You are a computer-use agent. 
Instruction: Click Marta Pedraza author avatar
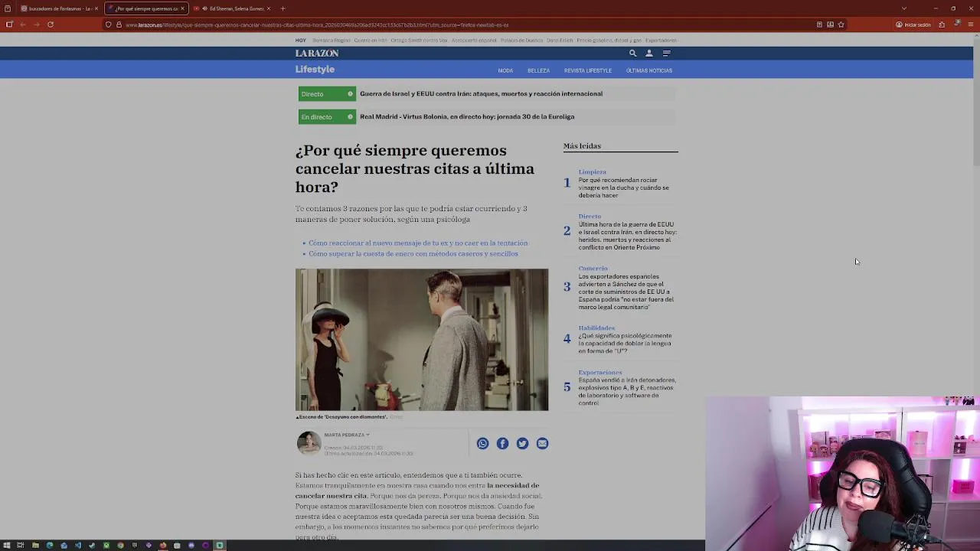(x=309, y=442)
